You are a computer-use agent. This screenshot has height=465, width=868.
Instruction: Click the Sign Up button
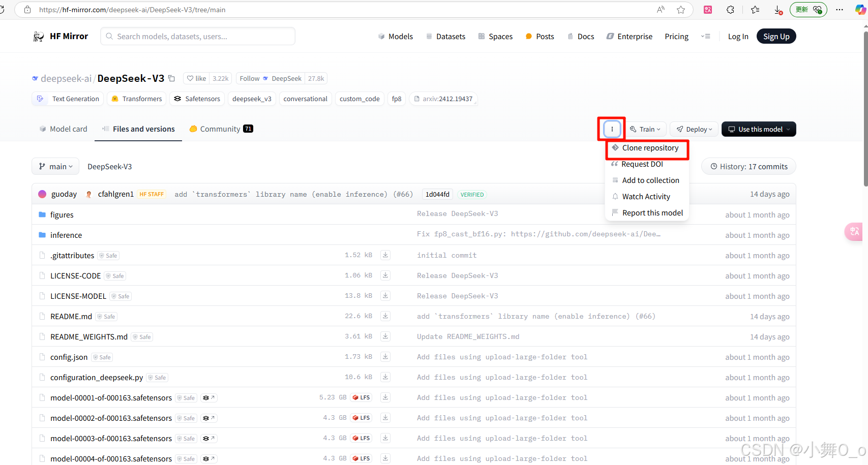pos(776,36)
